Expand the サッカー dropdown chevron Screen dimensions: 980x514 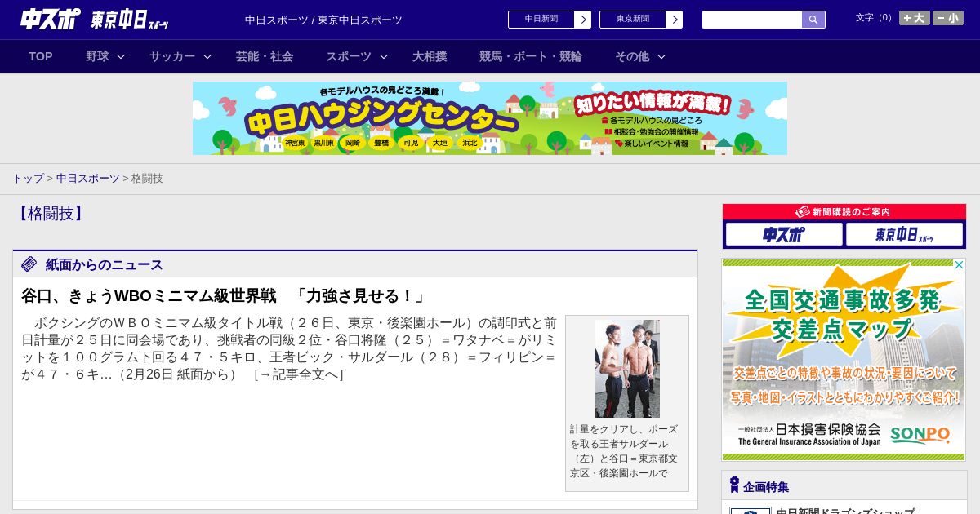tap(207, 57)
